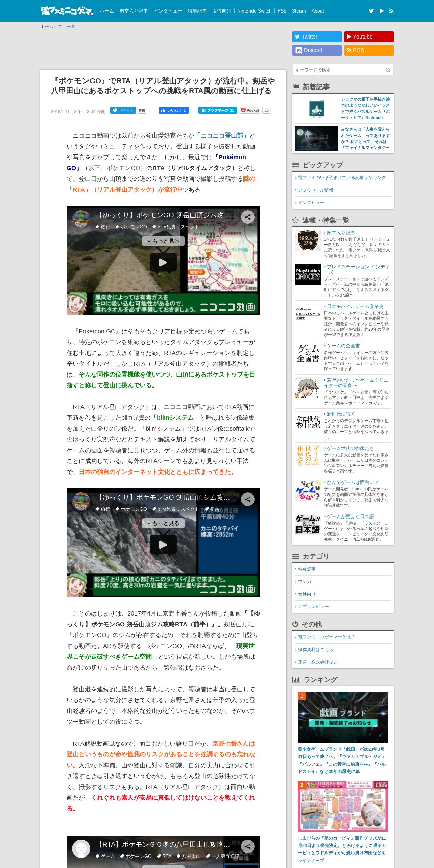Screen dimensions: 434x868
Task: Click the ホーム breadcrumb link
Action: tap(47, 27)
